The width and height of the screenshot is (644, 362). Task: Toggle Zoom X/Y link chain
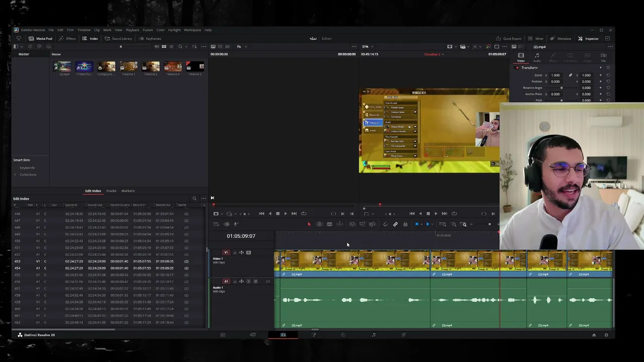pyautogui.click(x=571, y=75)
